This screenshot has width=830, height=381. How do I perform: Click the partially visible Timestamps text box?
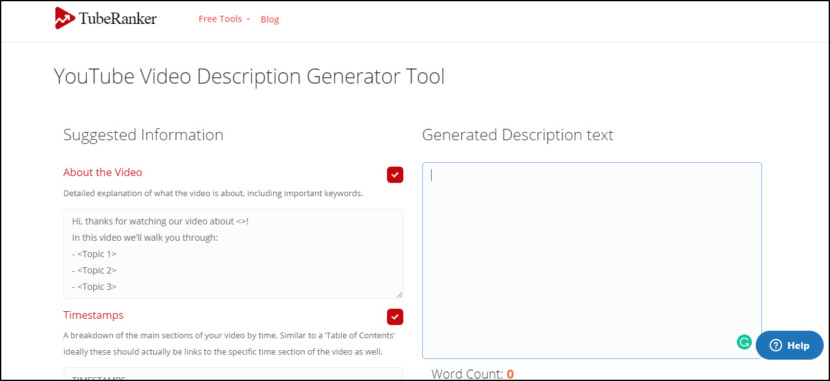click(x=233, y=374)
